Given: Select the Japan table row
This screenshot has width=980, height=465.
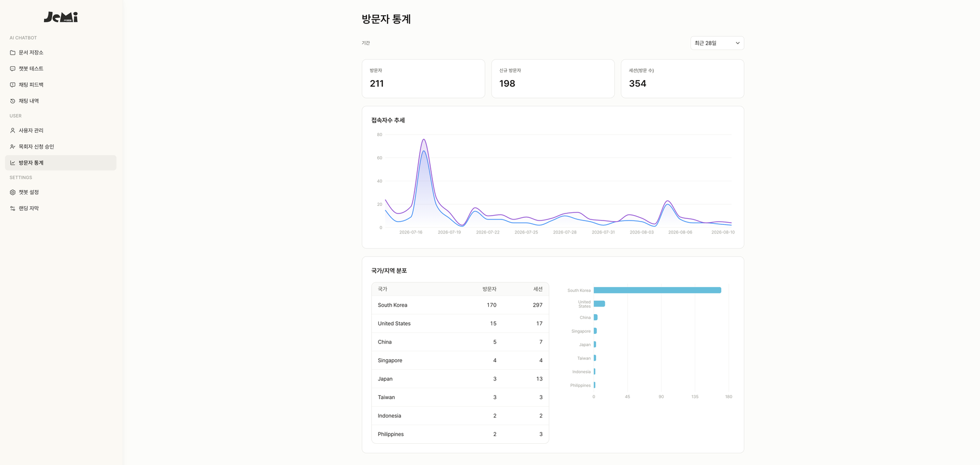Looking at the screenshot, I should tap(460, 379).
